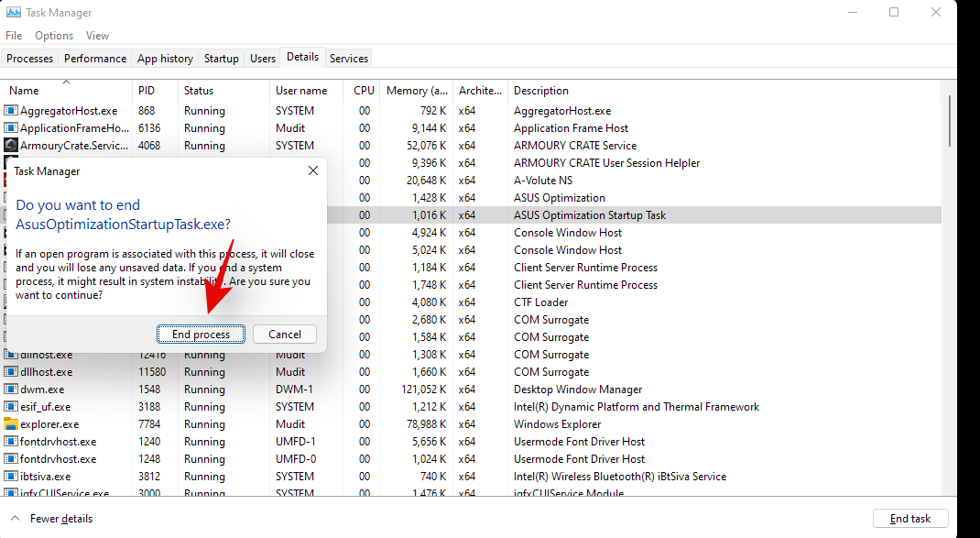The image size is (980, 538).
Task: Click the End task button
Action: (909, 519)
